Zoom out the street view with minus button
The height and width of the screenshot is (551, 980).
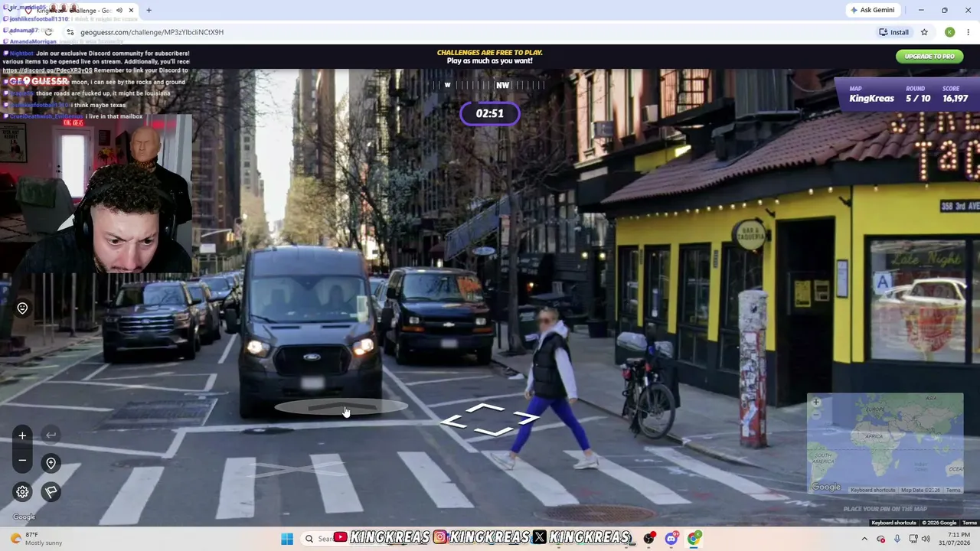22,460
